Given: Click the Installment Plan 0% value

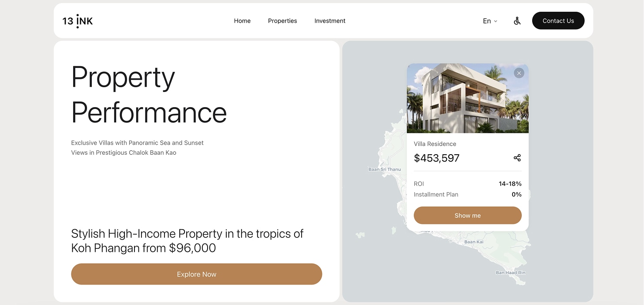Looking at the screenshot, I should [516, 194].
